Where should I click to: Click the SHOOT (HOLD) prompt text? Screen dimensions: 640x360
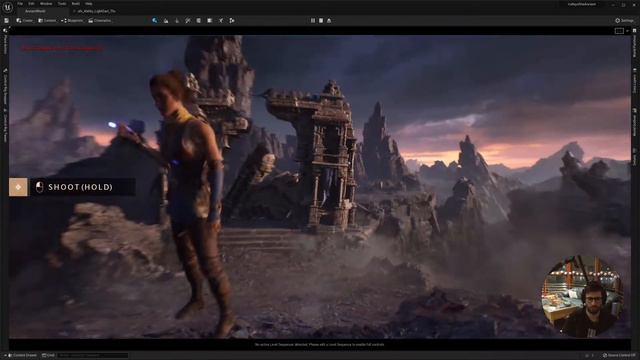pyautogui.click(x=80, y=187)
